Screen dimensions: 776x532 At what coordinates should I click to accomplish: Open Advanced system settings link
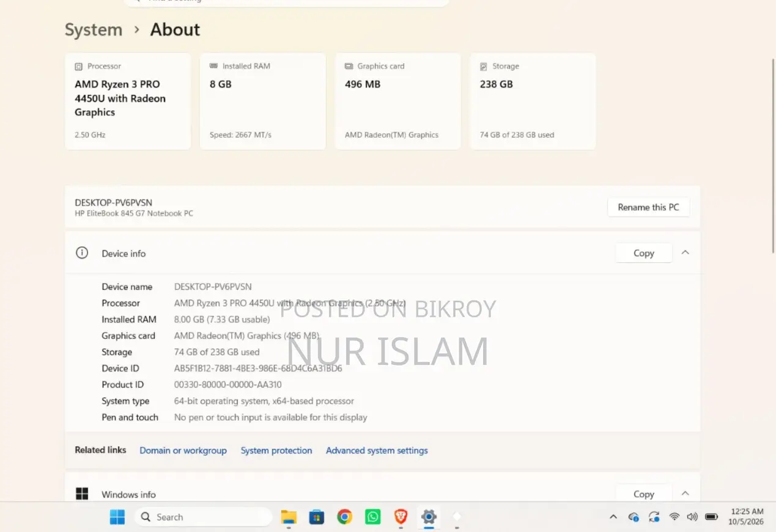(x=377, y=450)
